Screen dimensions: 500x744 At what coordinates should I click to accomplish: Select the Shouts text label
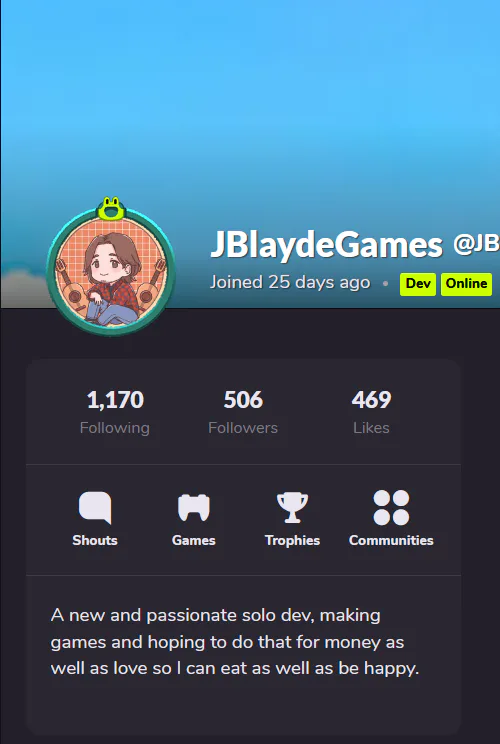coord(95,540)
